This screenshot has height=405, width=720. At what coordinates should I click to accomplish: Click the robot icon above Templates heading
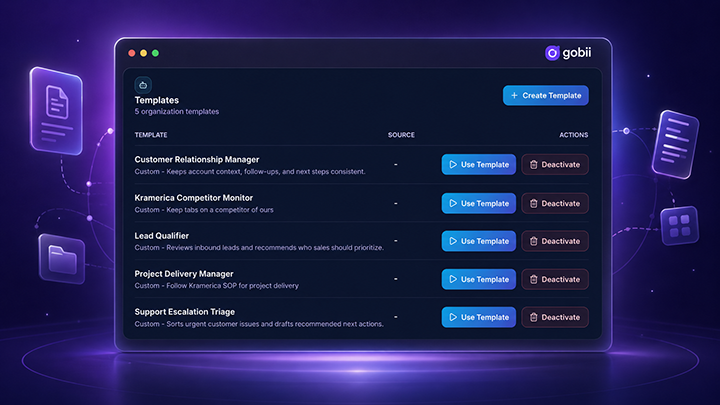[x=143, y=85]
